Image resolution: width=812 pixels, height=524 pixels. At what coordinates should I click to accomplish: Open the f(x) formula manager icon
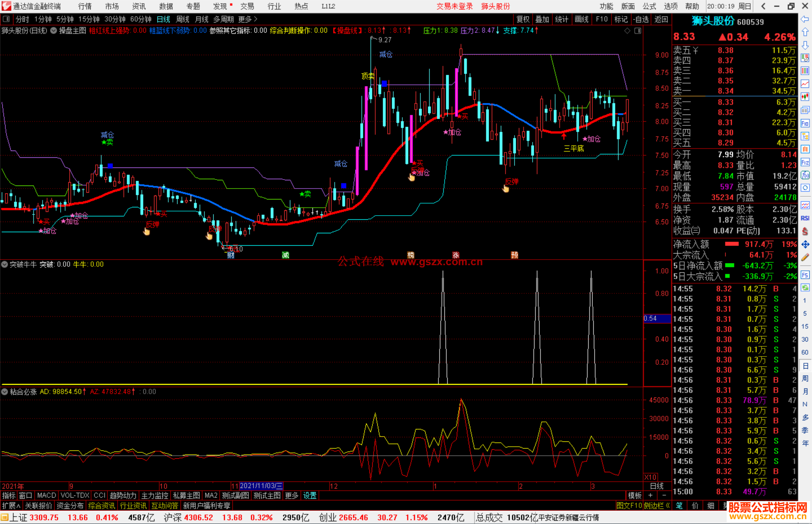(x=805, y=175)
